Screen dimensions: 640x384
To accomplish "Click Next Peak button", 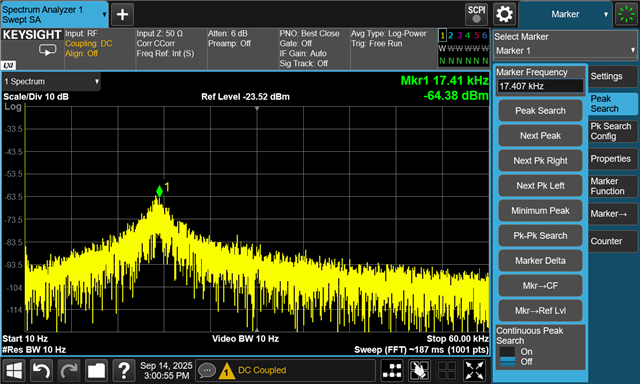I will (540, 135).
